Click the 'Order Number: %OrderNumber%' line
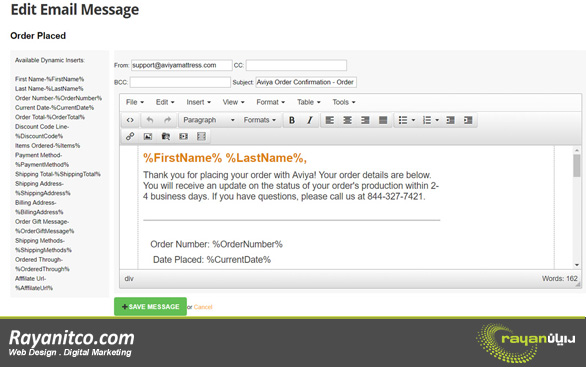This screenshot has width=586, height=367. pos(216,244)
